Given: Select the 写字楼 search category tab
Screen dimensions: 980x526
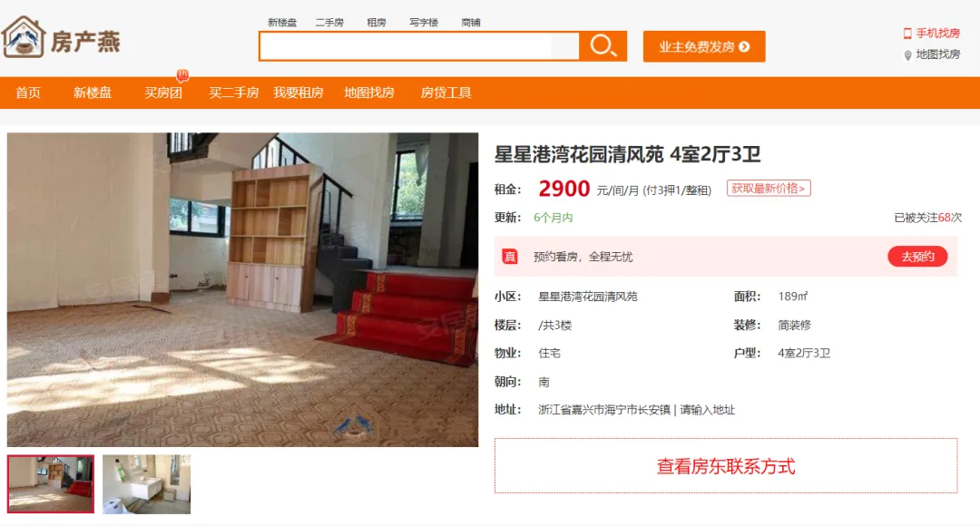Looking at the screenshot, I should click(x=423, y=23).
